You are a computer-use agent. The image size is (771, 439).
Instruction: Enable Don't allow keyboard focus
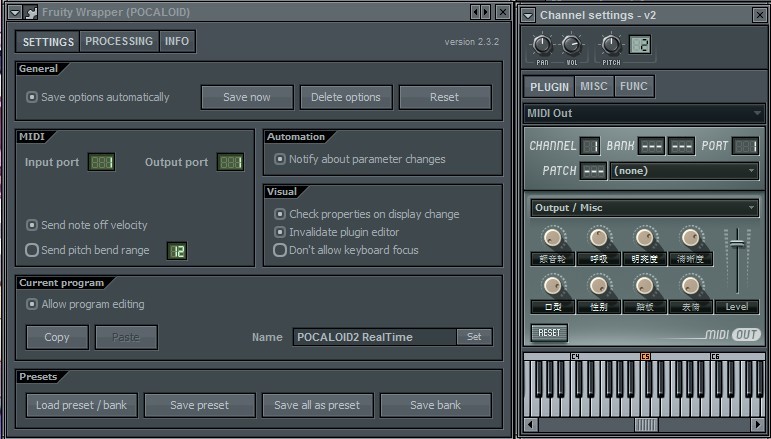click(280, 250)
